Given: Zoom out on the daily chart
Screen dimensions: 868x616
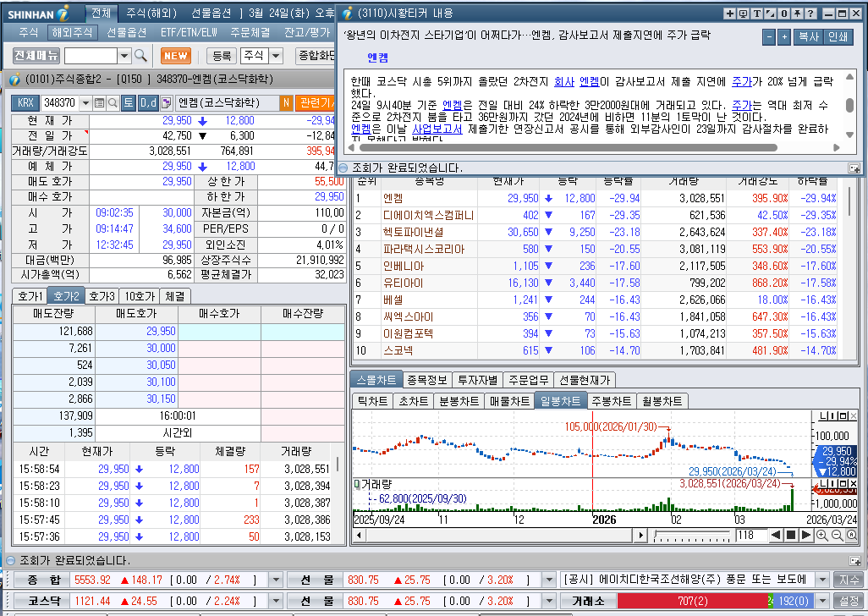Looking at the screenshot, I should coord(837,536).
